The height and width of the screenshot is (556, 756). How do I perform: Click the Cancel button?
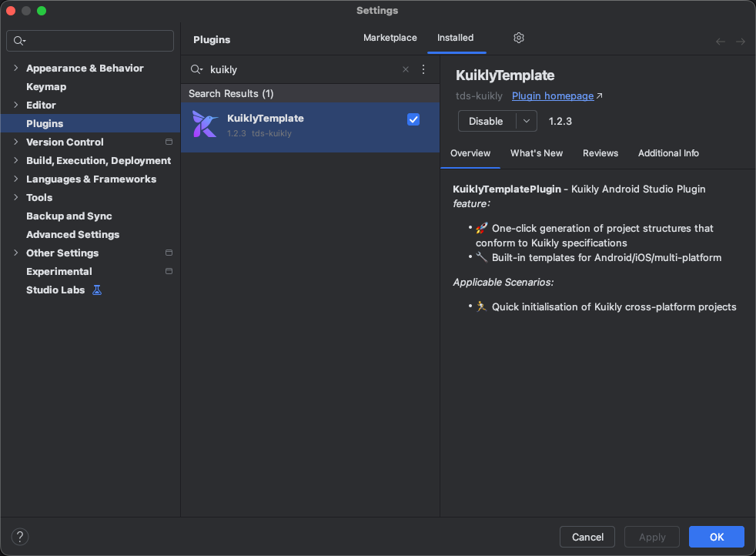click(587, 537)
